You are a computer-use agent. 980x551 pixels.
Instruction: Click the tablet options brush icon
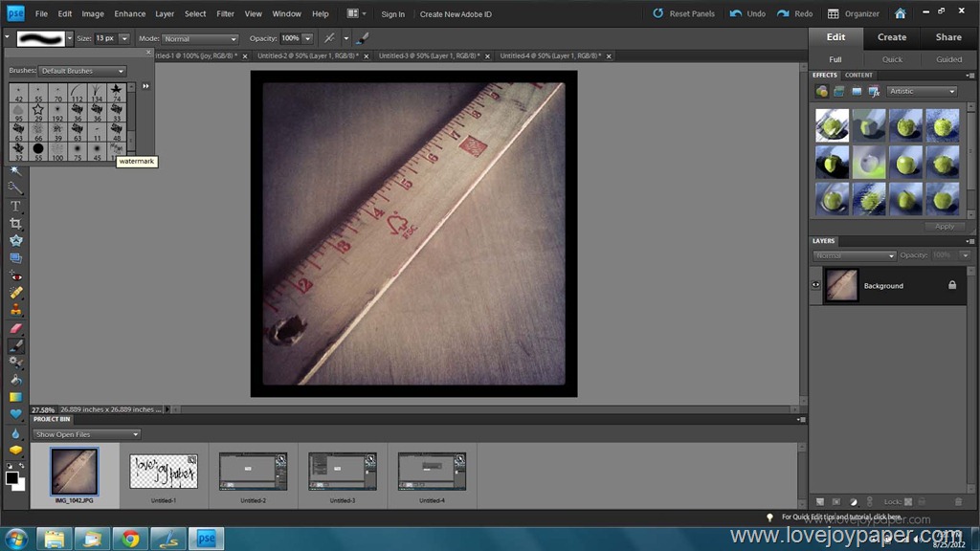362,38
